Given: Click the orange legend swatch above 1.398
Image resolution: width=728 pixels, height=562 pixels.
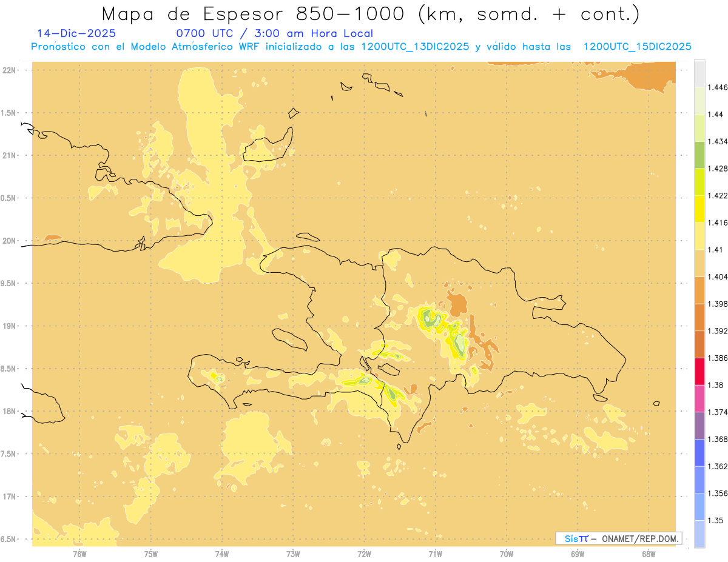Looking at the screenshot, I should point(699,290).
